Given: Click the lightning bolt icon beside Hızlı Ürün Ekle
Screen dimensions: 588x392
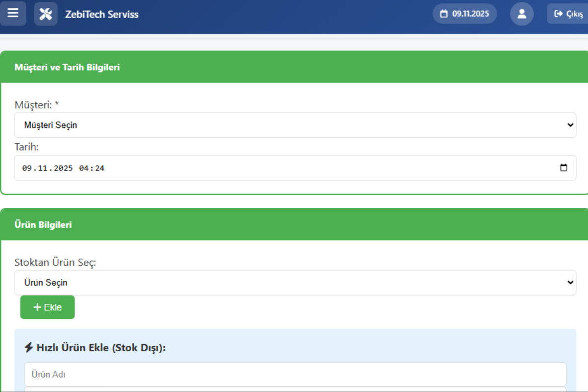Looking at the screenshot, I should 28,348.
